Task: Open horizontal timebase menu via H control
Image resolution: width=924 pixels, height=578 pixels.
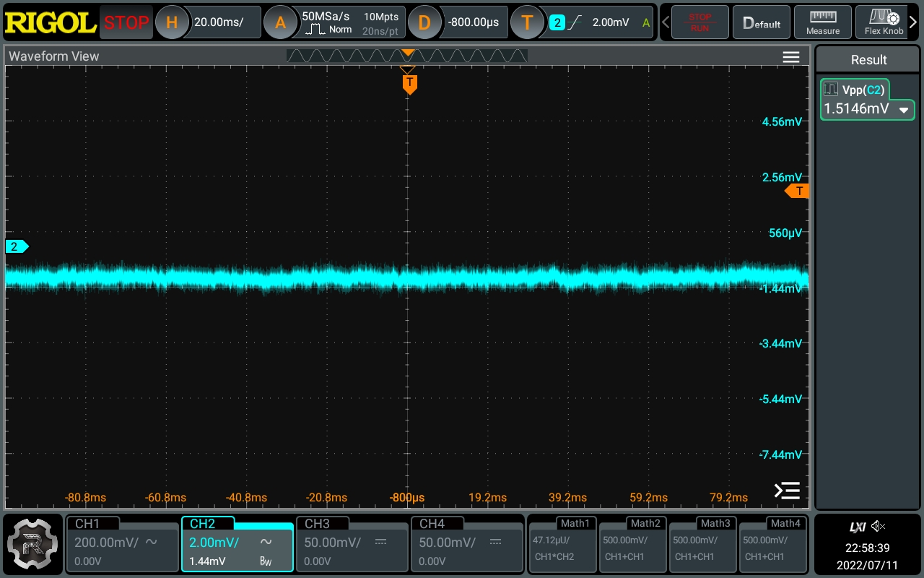Action: pos(172,22)
